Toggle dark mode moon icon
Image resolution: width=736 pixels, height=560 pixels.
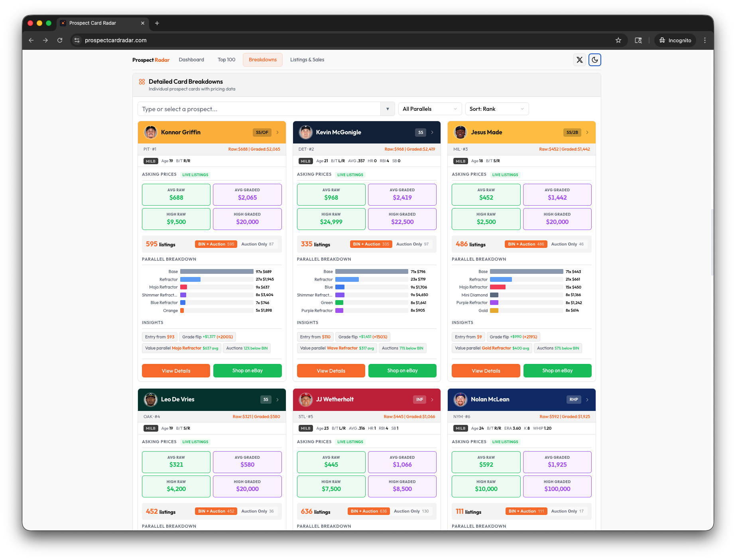click(595, 60)
